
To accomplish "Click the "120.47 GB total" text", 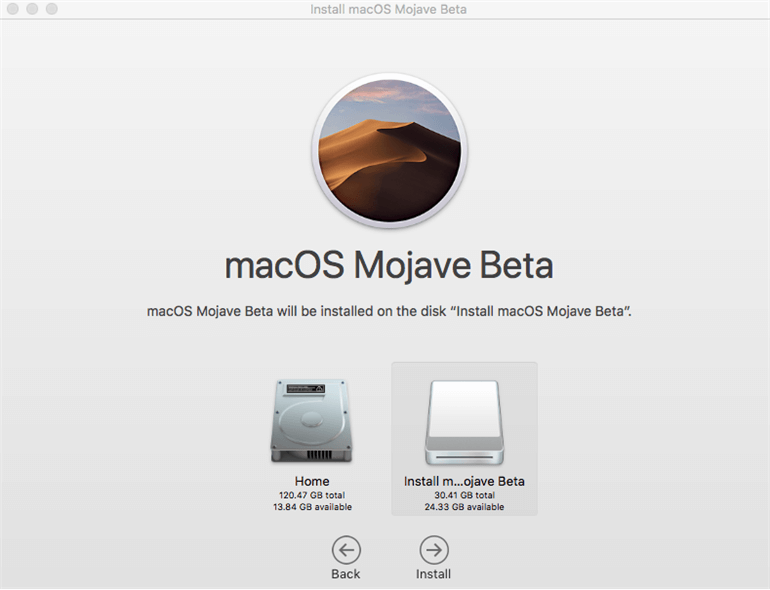I will (x=312, y=495).
